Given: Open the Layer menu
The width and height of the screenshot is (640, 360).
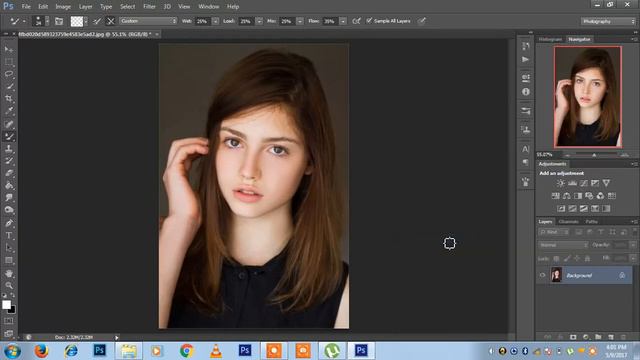Looking at the screenshot, I should coord(85,7).
